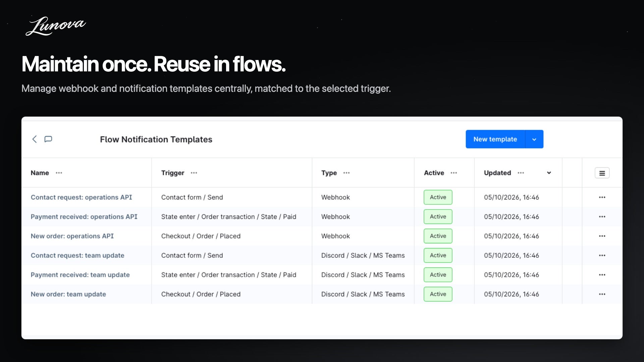Viewport: 644px width, 362px height.
Task: Open the comment bubble icon
Action: tap(48, 139)
